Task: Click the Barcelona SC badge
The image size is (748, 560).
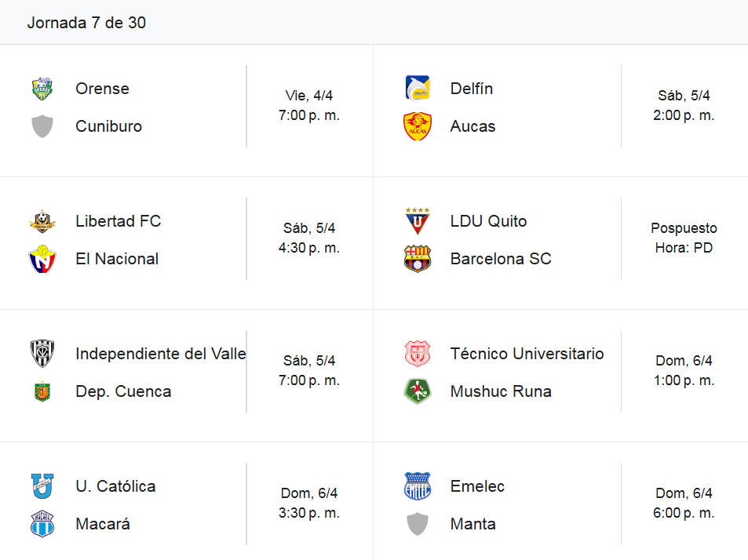Action: point(418,259)
